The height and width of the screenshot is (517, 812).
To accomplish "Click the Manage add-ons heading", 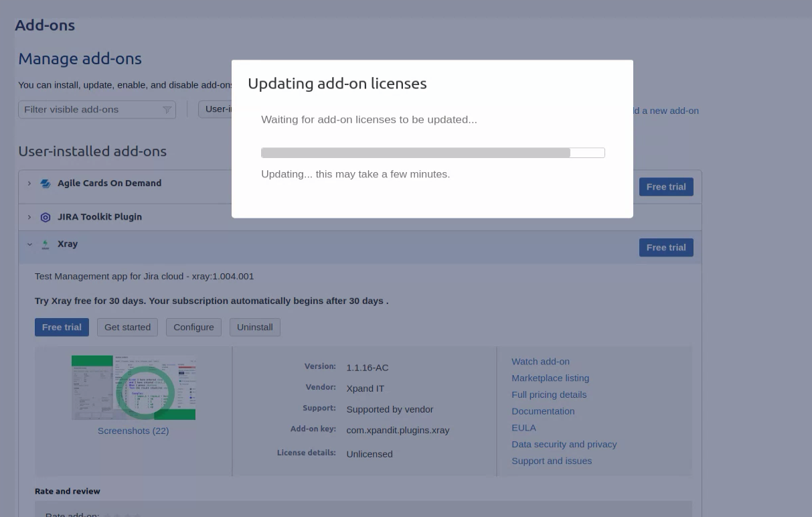I will click(80, 59).
